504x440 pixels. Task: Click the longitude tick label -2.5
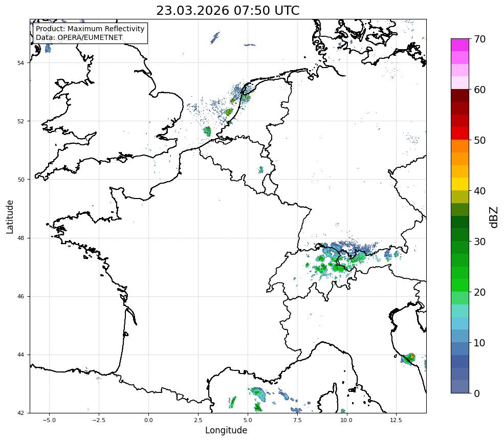[99, 420]
